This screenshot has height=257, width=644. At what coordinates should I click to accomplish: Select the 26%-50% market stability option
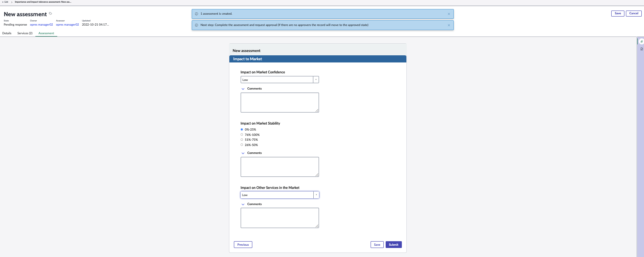(x=242, y=145)
